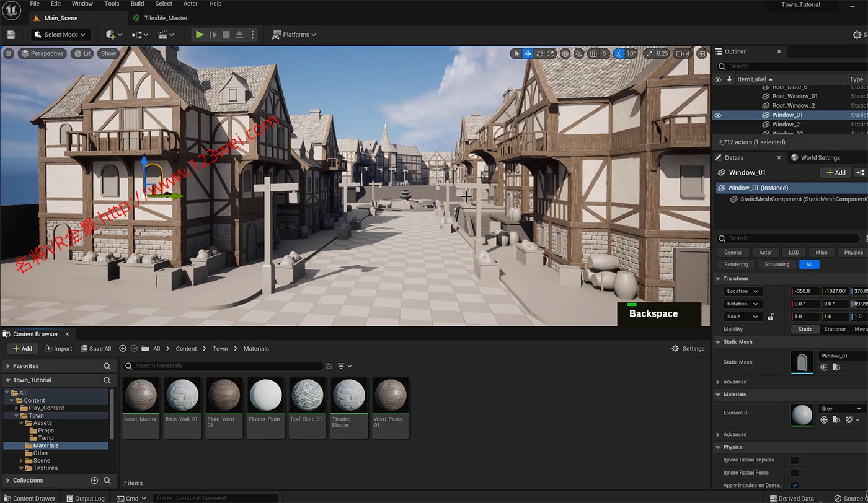Open the viewport hamburger options menu
868x503 pixels.
tap(9, 54)
